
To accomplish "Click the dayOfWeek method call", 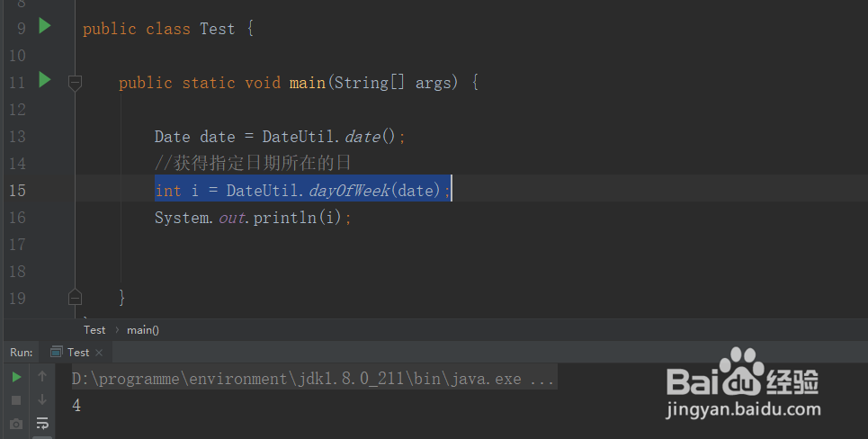I will [350, 191].
